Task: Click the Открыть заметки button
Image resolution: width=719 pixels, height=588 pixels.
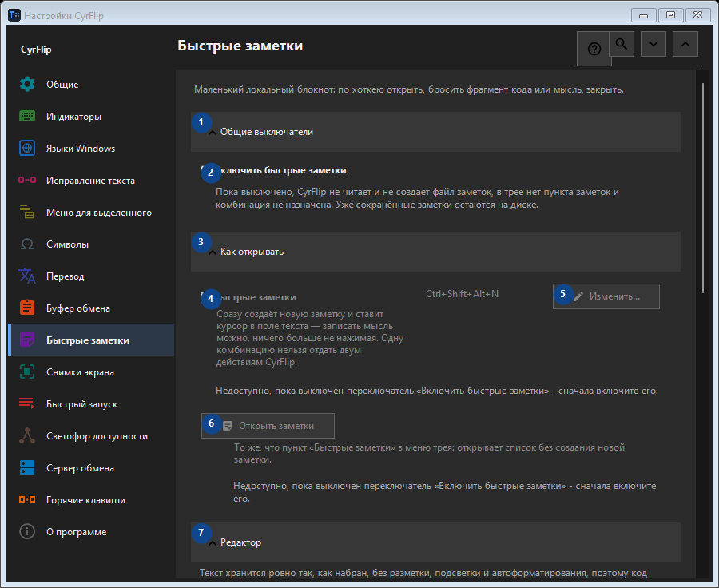Action: tap(268, 426)
